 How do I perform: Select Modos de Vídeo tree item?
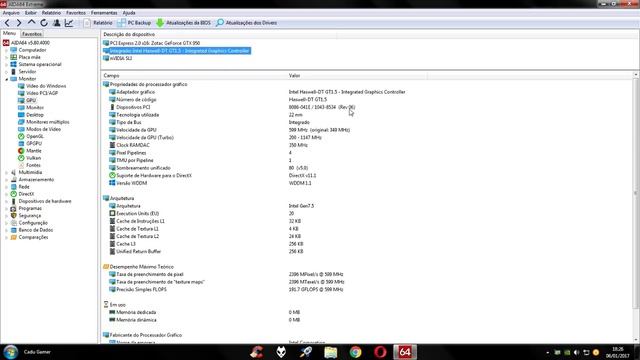pos(40,129)
